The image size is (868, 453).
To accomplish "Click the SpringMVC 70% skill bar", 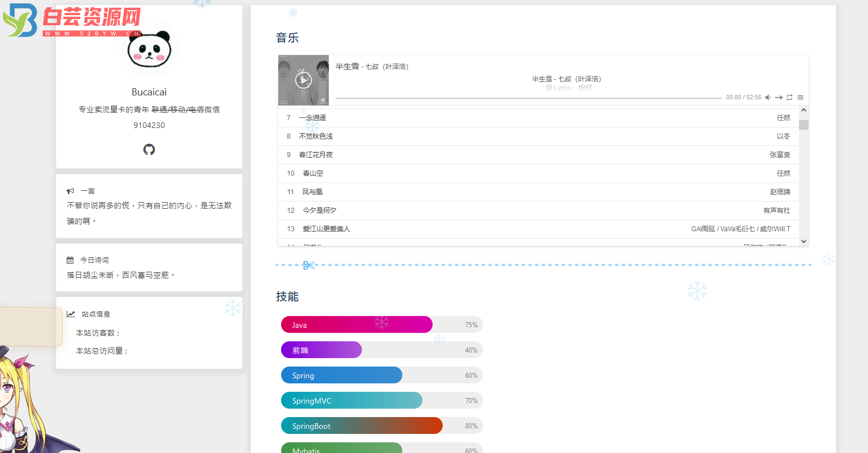I will click(382, 400).
